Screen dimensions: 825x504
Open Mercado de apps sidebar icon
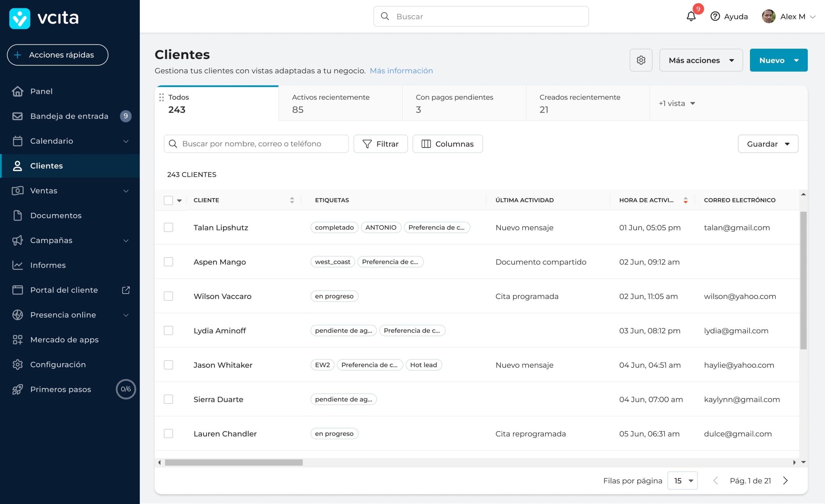[17, 340]
